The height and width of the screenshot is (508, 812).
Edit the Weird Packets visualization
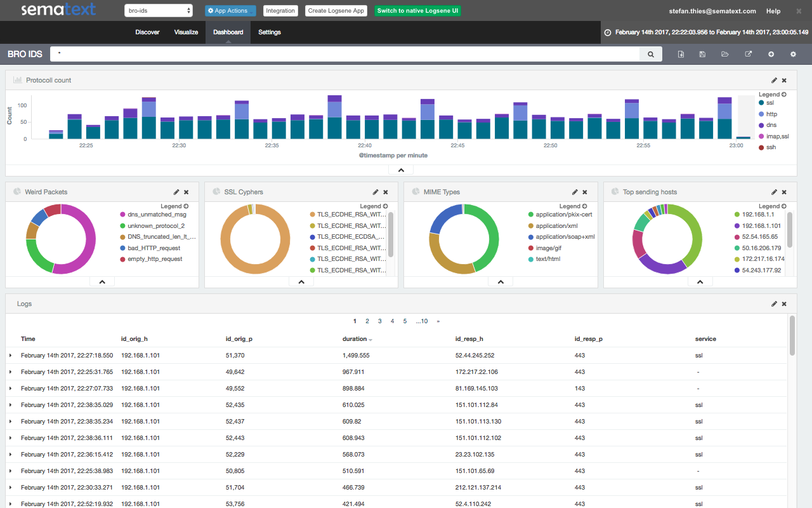[176, 191]
